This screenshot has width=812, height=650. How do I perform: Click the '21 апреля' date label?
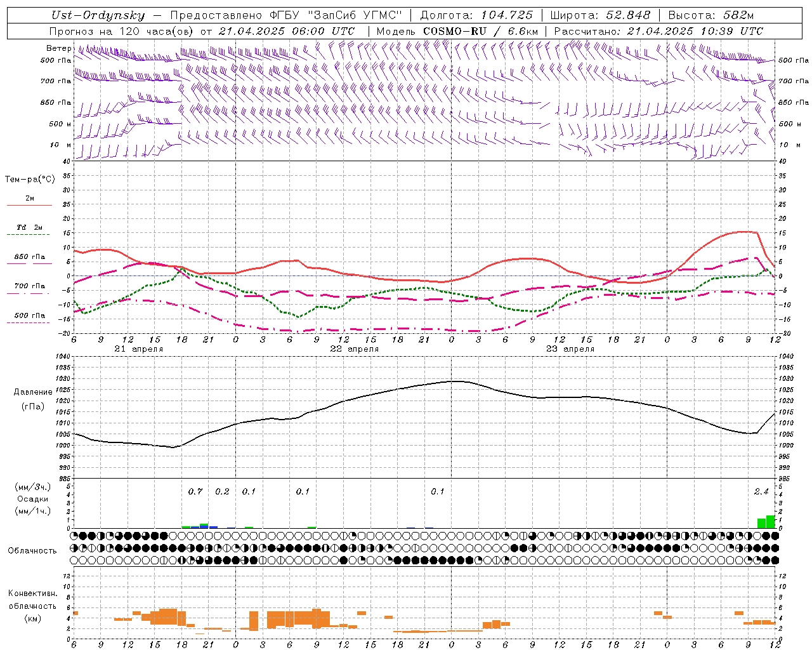(138, 349)
